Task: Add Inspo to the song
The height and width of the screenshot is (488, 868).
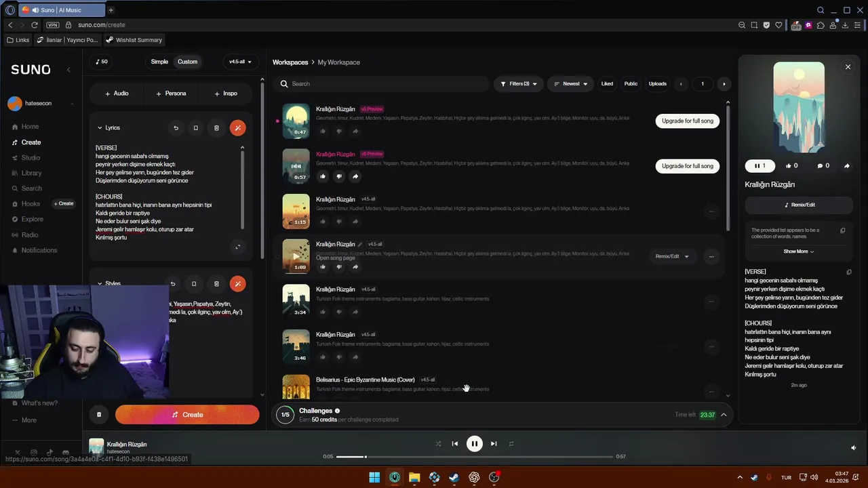Action: pyautogui.click(x=226, y=94)
